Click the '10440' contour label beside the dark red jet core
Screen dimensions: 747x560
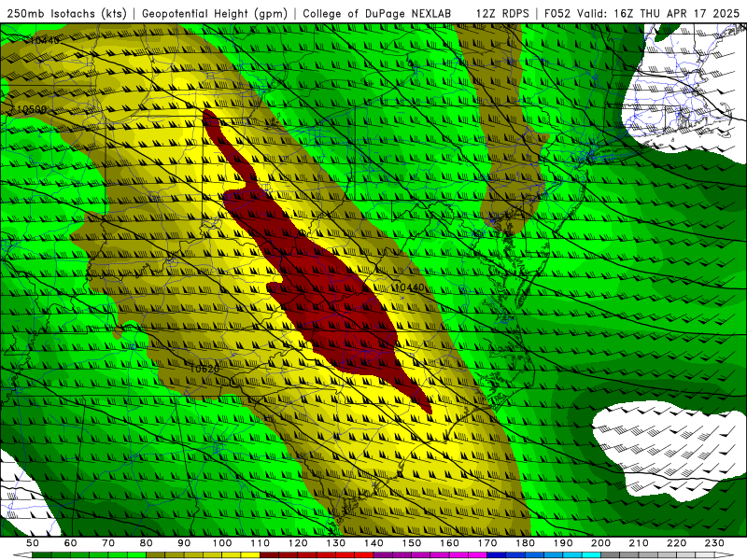pos(409,287)
